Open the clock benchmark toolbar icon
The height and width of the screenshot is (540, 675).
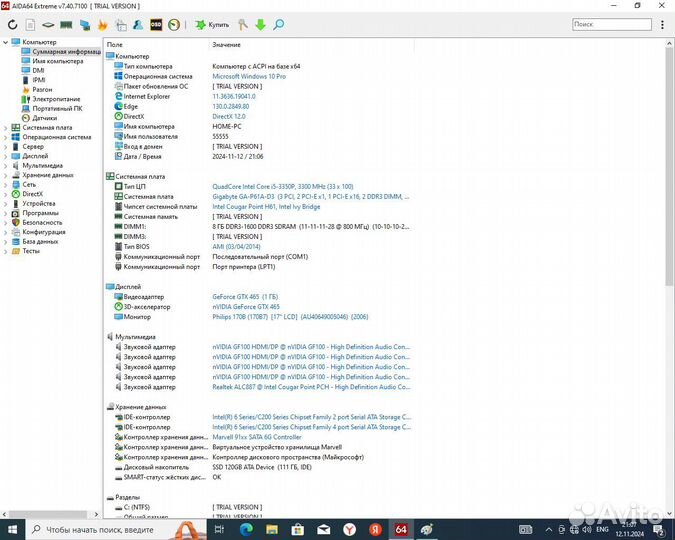click(174, 25)
